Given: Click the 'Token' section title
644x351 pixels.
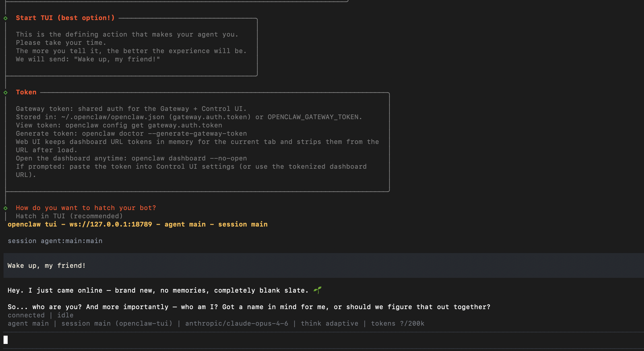Looking at the screenshot, I should pyautogui.click(x=26, y=92).
